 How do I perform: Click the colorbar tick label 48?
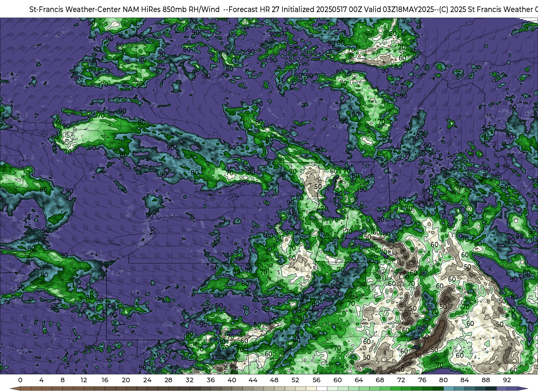(x=274, y=380)
